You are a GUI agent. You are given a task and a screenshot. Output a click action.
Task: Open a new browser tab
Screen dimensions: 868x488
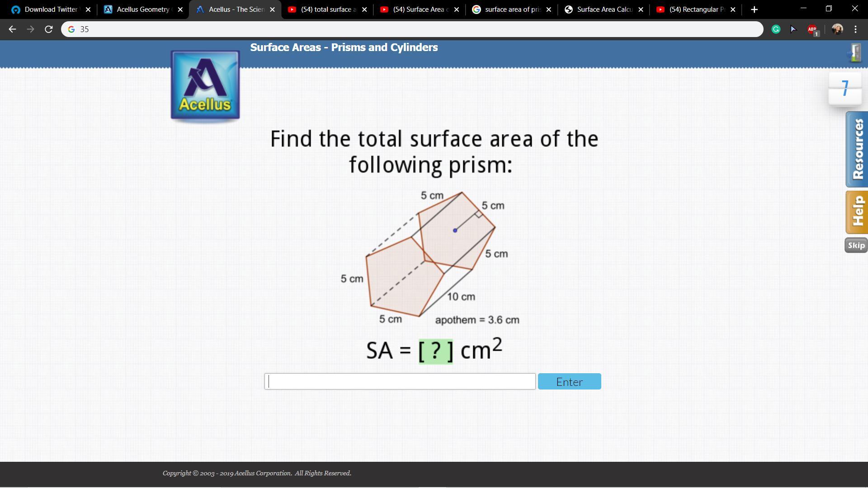point(754,9)
